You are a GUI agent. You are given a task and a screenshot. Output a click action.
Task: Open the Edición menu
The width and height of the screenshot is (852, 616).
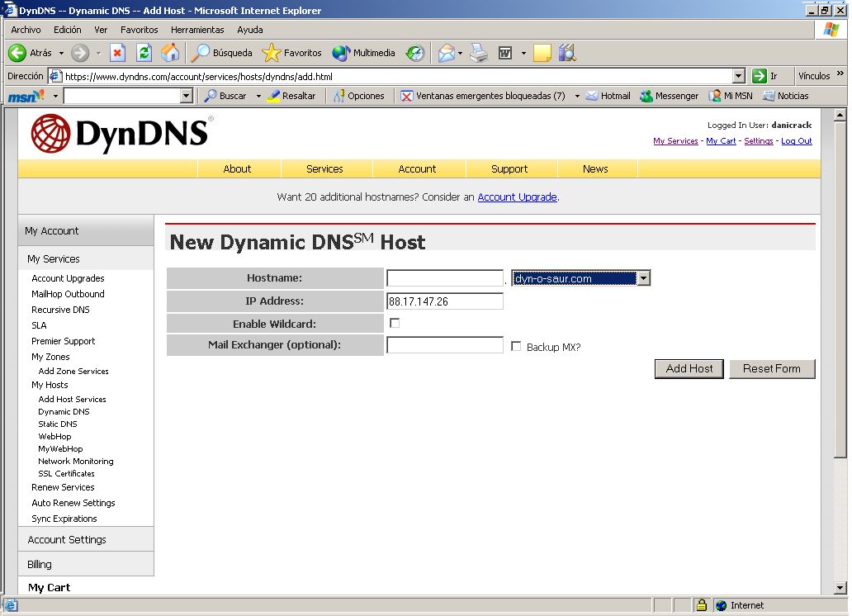[x=68, y=30]
